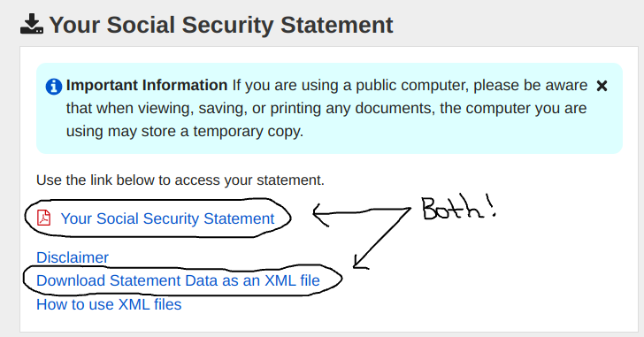Click the download icon beside the page heading
644x337 pixels.
[x=32, y=24]
